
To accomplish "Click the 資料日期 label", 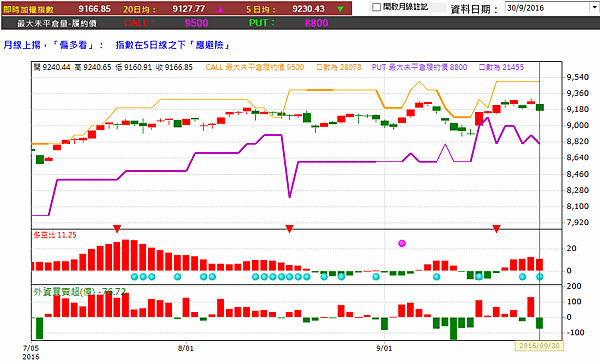I will tap(474, 9).
